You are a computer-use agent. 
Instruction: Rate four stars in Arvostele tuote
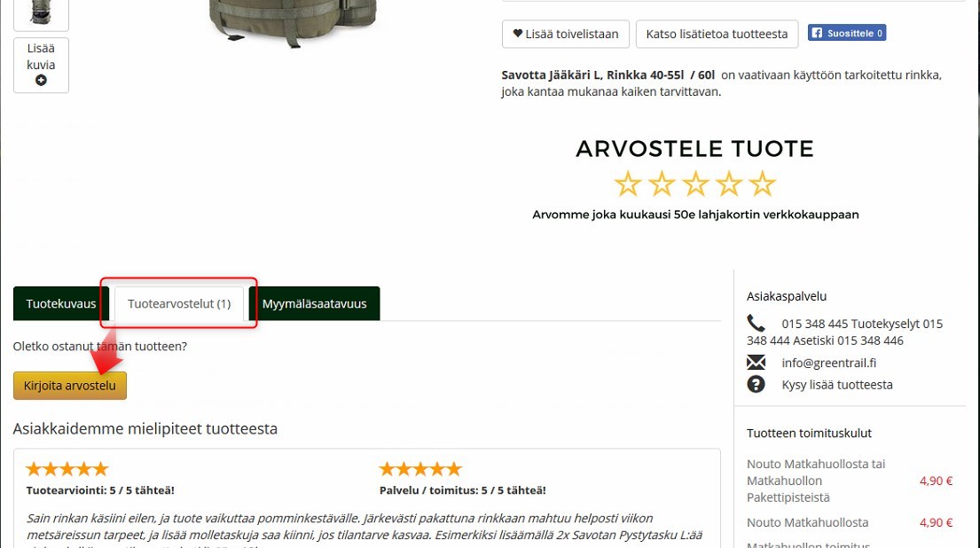click(729, 184)
